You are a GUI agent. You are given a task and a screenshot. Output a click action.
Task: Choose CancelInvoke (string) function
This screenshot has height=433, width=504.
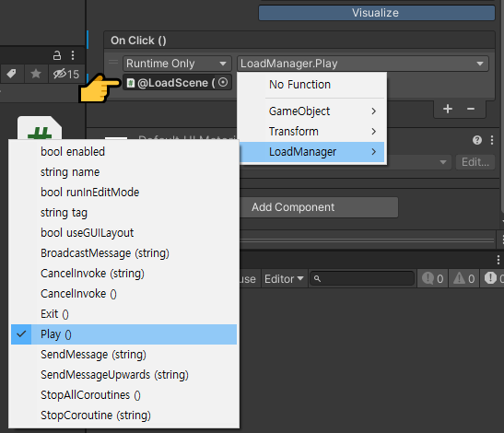tap(123, 274)
